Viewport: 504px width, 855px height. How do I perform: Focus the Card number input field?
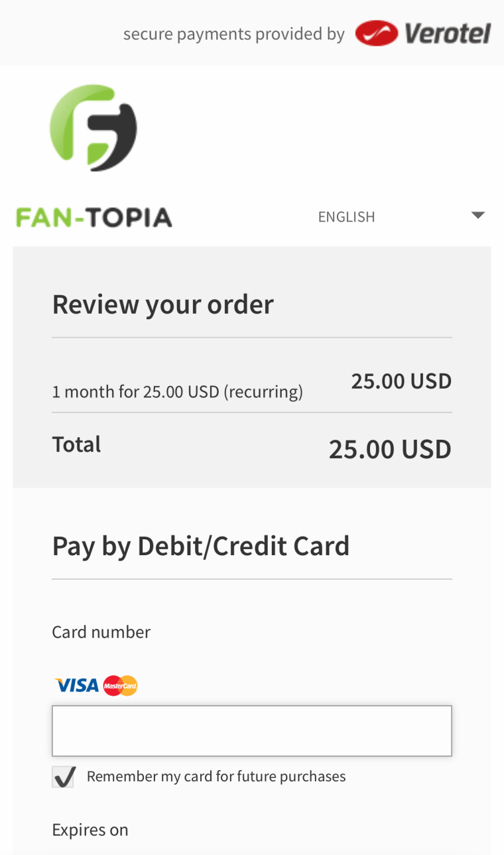click(252, 730)
